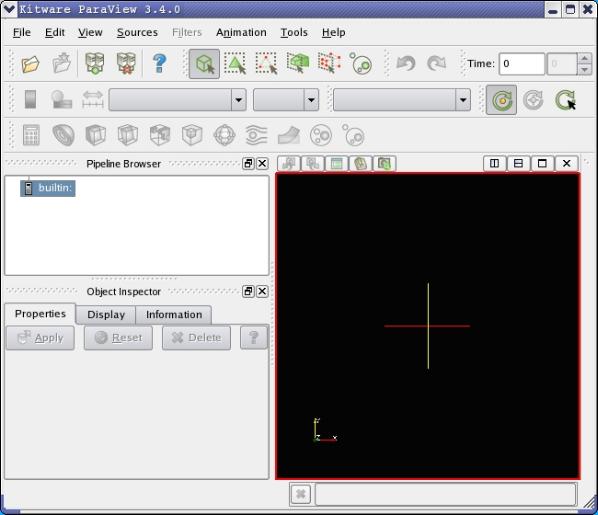Switch to the Display tab

106,314
